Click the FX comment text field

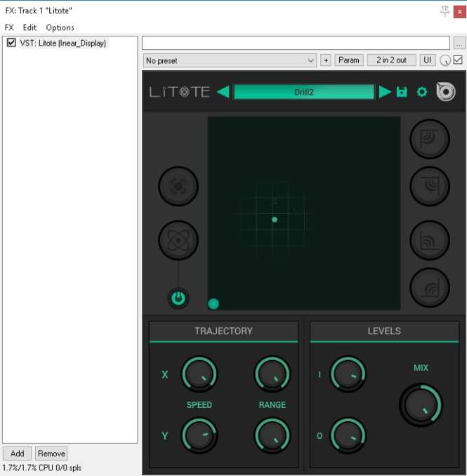click(296, 43)
